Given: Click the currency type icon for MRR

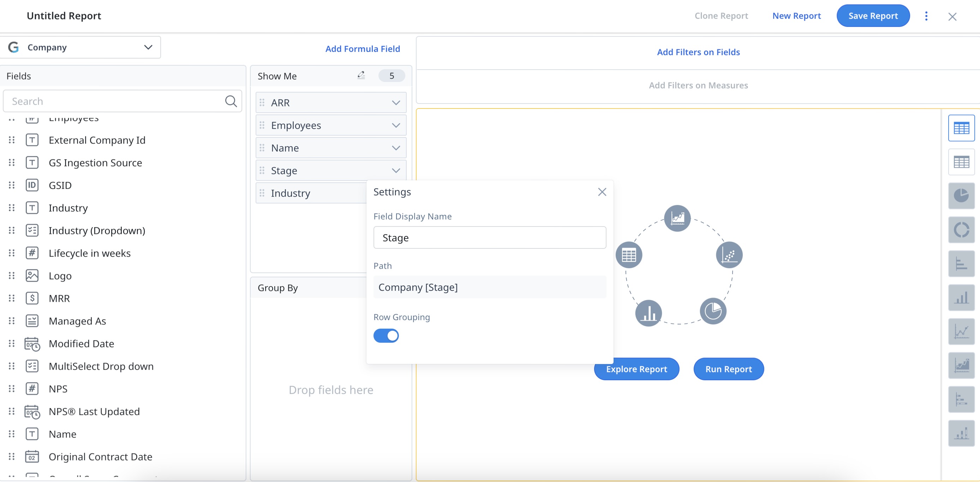Looking at the screenshot, I should tap(32, 298).
